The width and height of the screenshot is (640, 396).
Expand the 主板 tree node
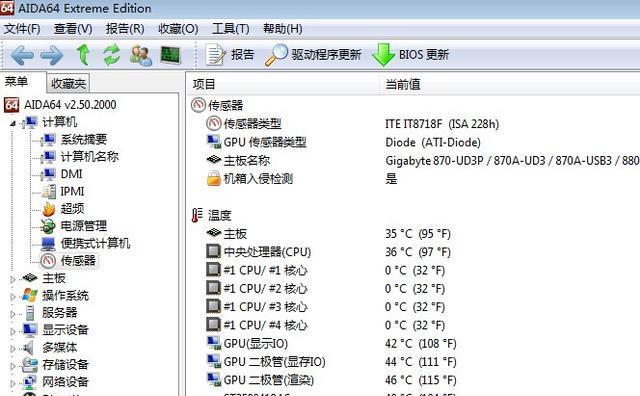coord(13,279)
